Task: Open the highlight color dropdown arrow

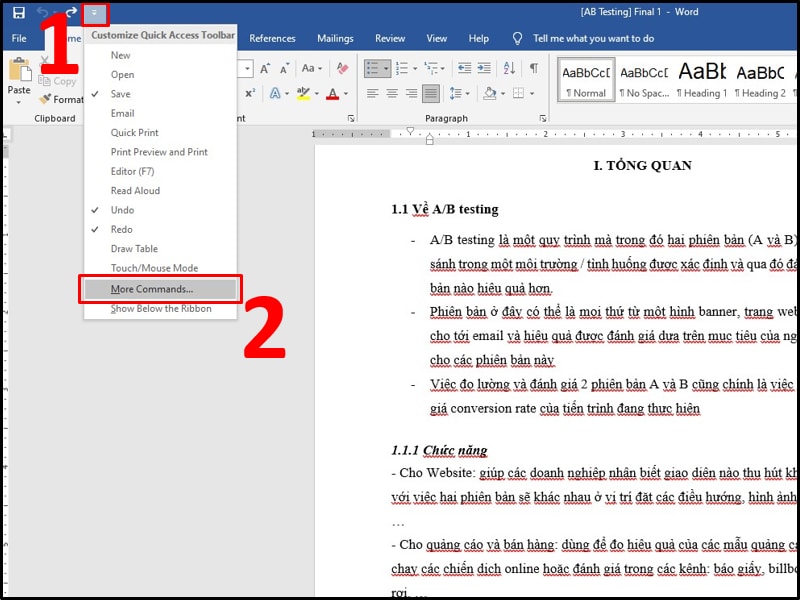Action: coord(317,94)
